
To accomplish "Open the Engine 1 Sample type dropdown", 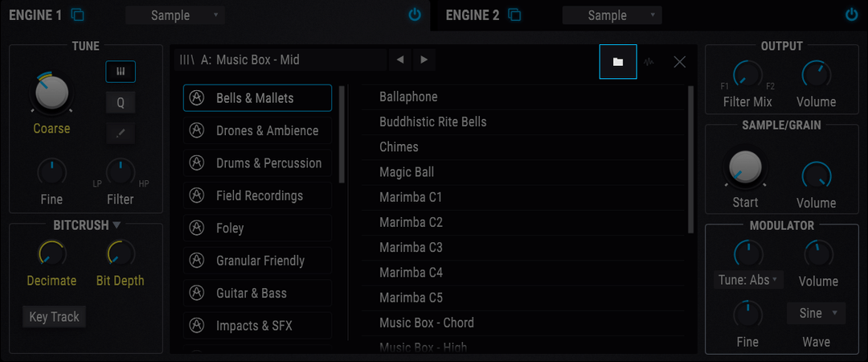I will pyautogui.click(x=175, y=15).
